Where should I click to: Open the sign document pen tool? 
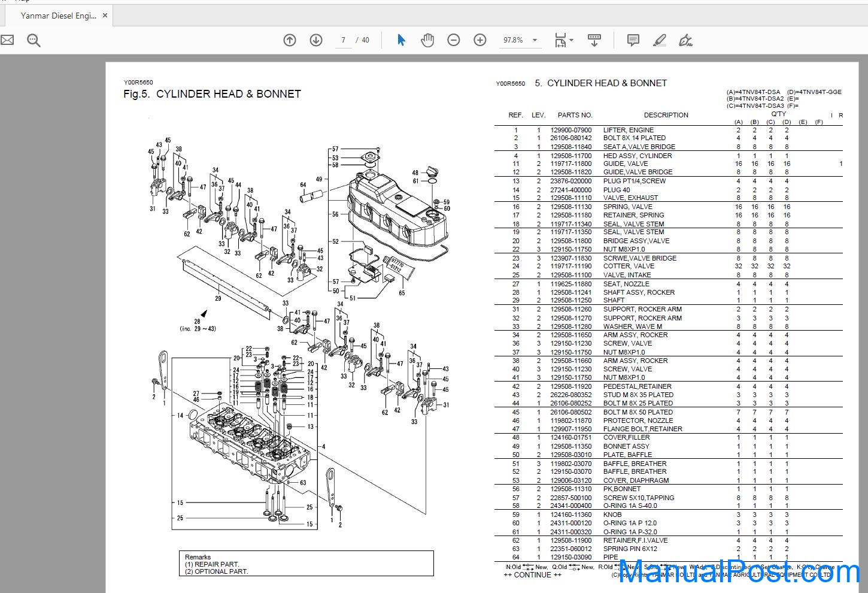point(686,40)
